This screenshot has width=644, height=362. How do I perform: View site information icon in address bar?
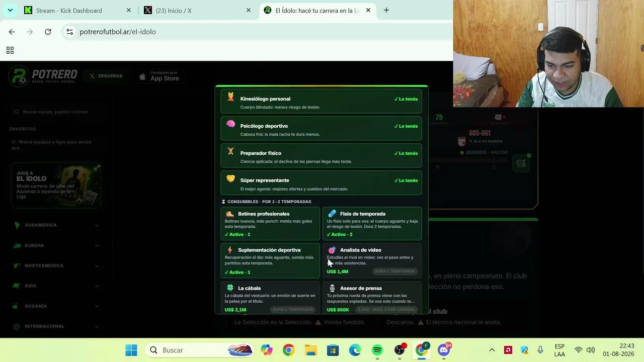[x=69, y=32]
